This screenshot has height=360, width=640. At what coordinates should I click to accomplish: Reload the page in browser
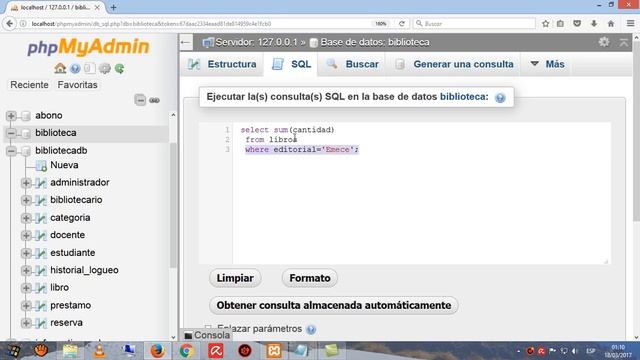[402, 24]
